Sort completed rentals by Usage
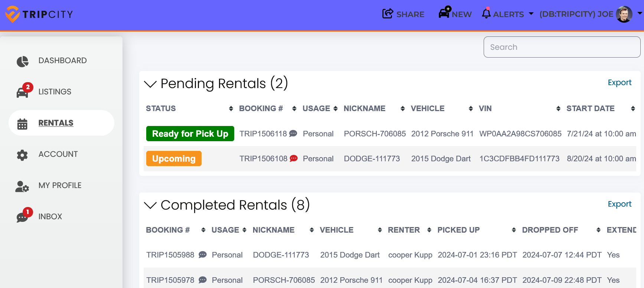644x288 pixels. 244,230
